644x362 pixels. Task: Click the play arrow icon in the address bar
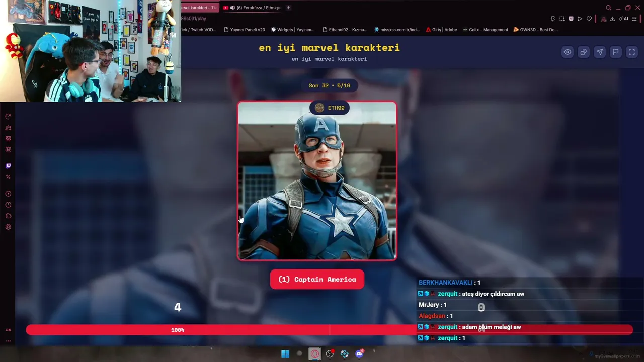coord(580,19)
